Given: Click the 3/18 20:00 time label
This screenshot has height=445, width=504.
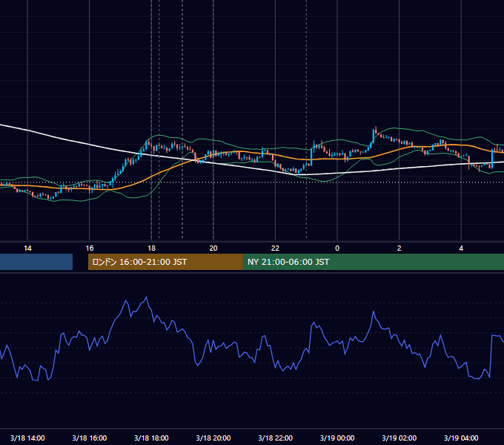Looking at the screenshot, I should pos(213,438).
